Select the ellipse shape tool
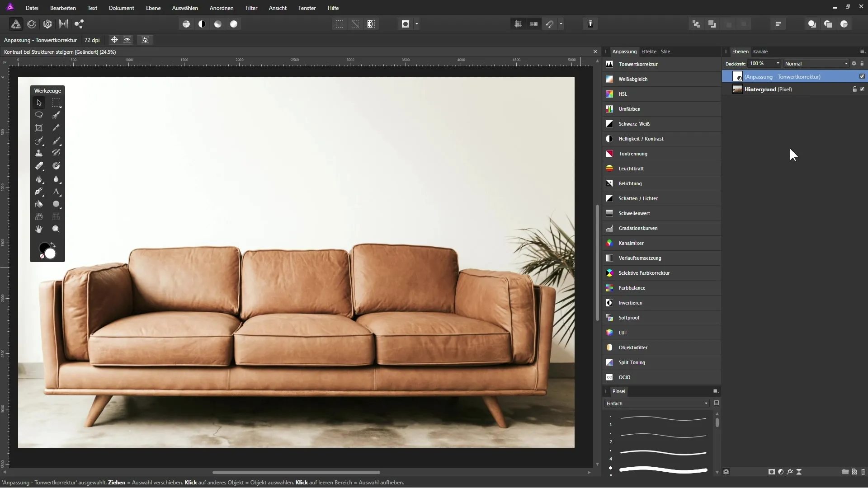This screenshot has width=868, height=488. click(56, 204)
